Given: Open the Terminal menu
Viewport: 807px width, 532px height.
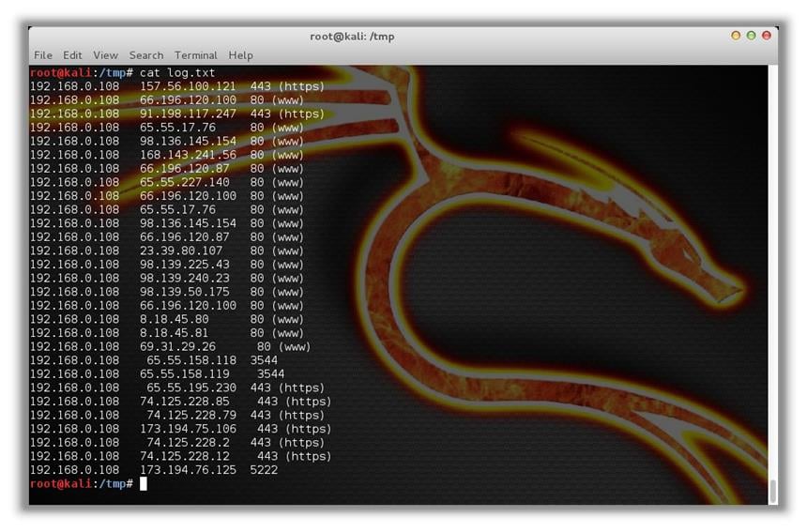Looking at the screenshot, I should click(195, 55).
